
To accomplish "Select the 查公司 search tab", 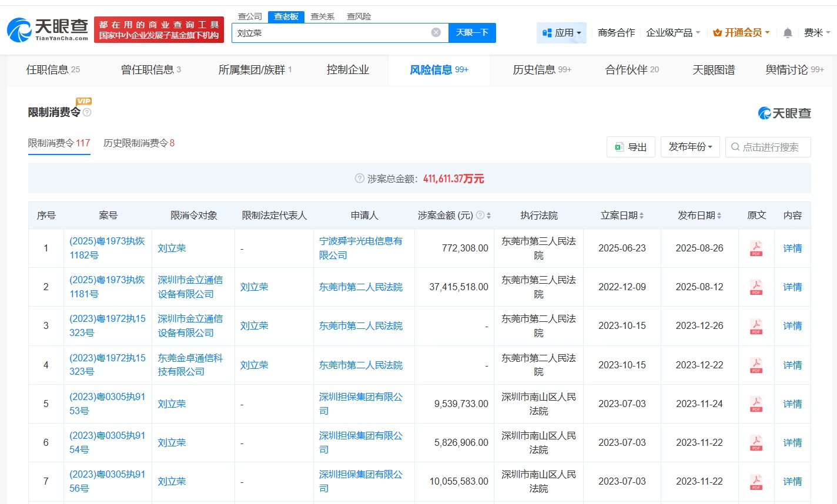I will (250, 16).
